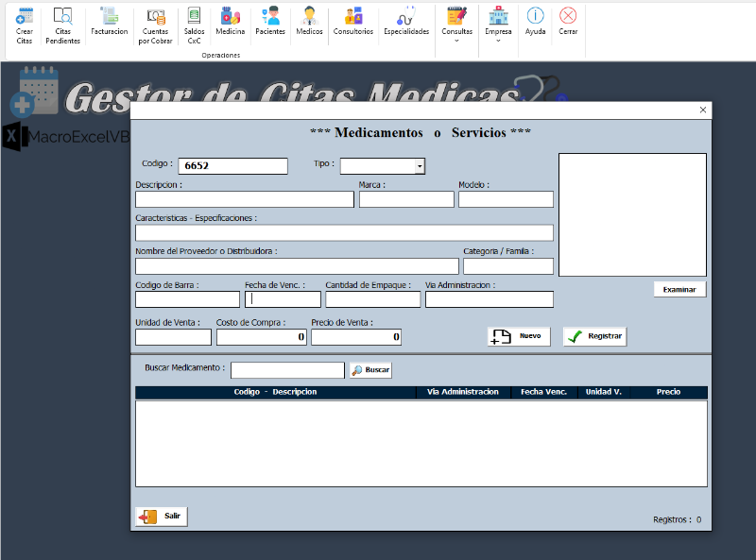Screen dimensions: 756x560
Task: Click the Precio de Venta field
Action: click(x=356, y=337)
